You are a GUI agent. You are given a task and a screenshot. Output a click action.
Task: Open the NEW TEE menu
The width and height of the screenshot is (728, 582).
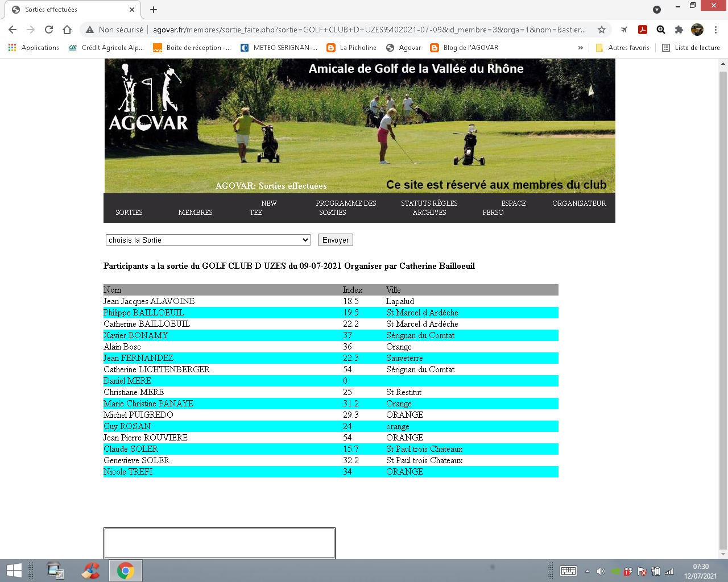pos(263,207)
